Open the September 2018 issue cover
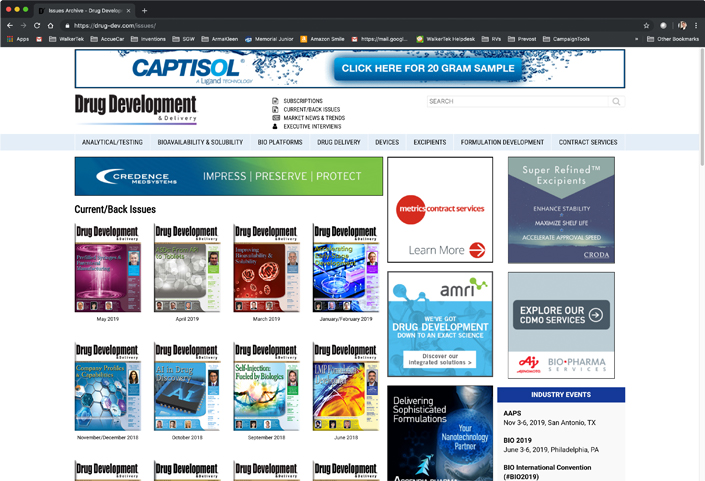Viewport: 705px width, 481px height. [x=266, y=387]
